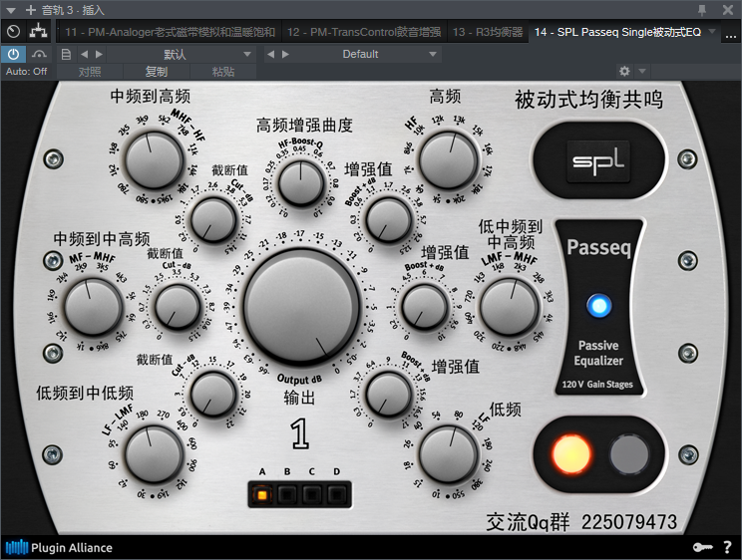Select settings slot C
This screenshot has width=742, height=560.
pos(311,495)
